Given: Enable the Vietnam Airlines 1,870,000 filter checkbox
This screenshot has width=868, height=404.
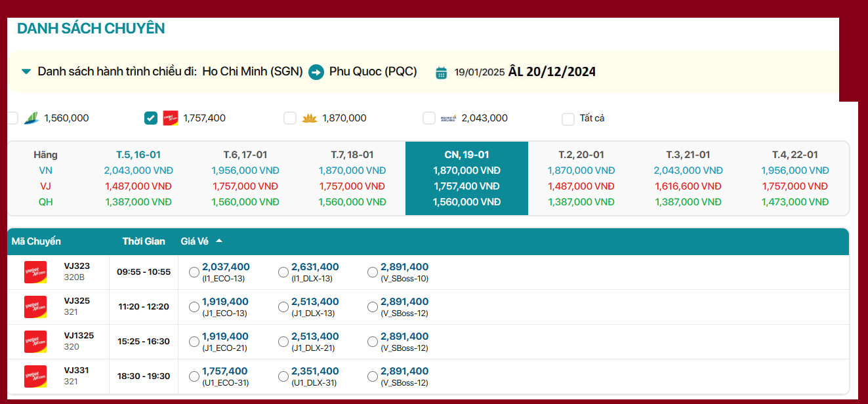Looking at the screenshot, I should tap(290, 118).
